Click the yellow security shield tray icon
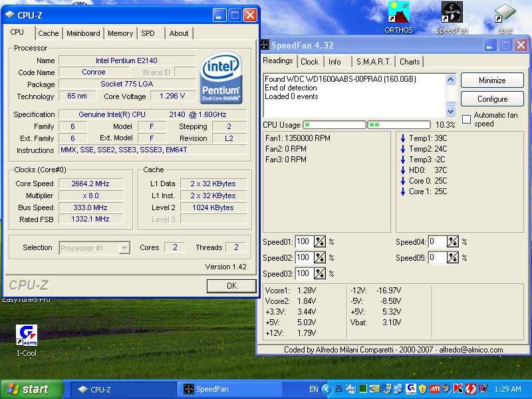 click(x=422, y=389)
